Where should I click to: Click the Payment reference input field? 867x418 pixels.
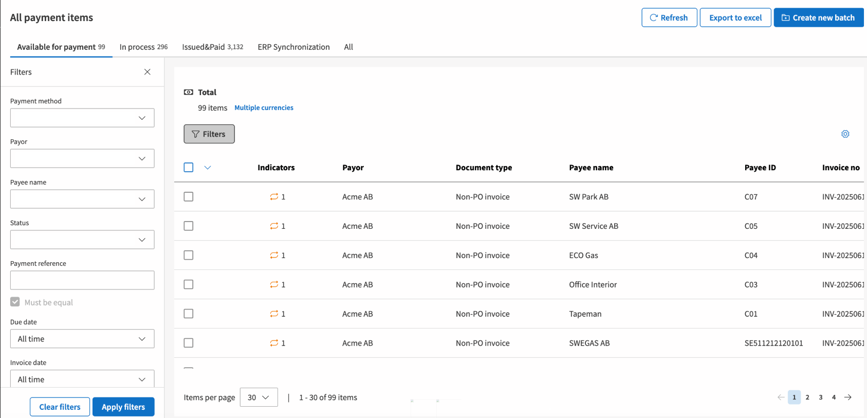tap(82, 280)
